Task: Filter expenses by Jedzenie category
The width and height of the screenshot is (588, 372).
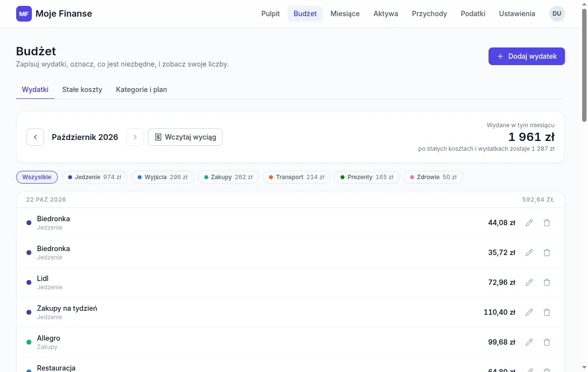Action: click(x=95, y=177)
